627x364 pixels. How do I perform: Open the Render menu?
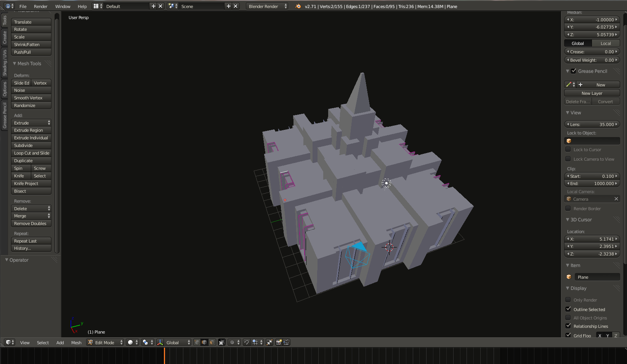(40, 6)
